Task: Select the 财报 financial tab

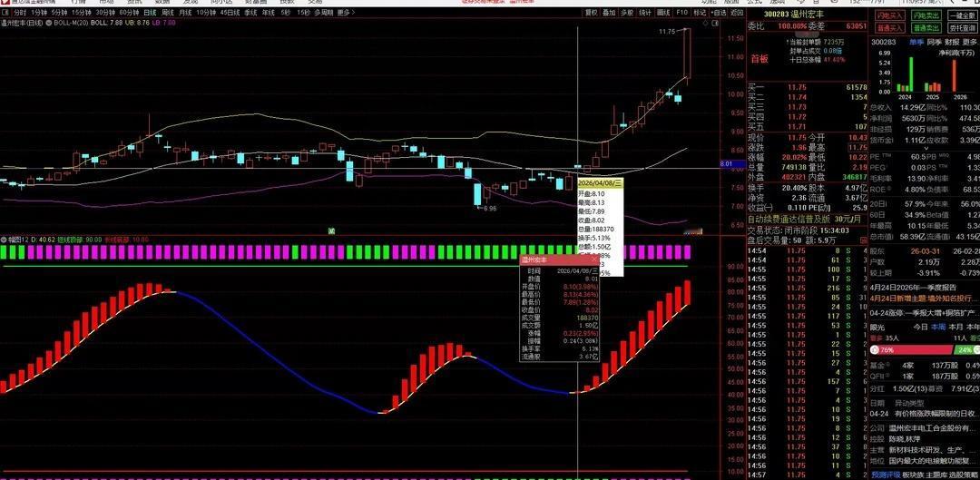Action: pyautogui.click(x=952, y=42)
